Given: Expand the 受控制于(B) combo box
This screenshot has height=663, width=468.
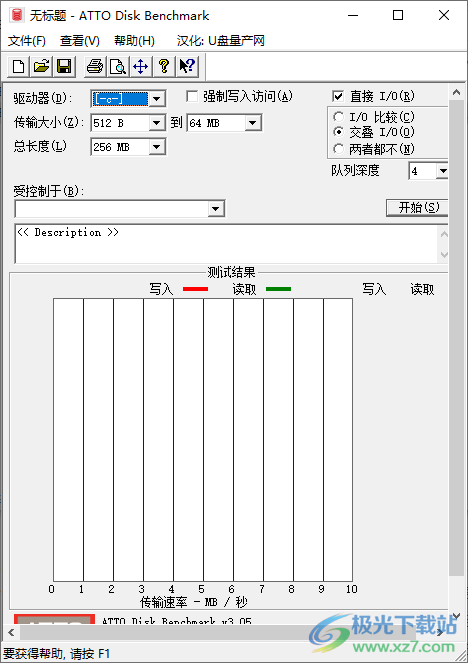Looking at the screenshot, I should pos(216,208).
